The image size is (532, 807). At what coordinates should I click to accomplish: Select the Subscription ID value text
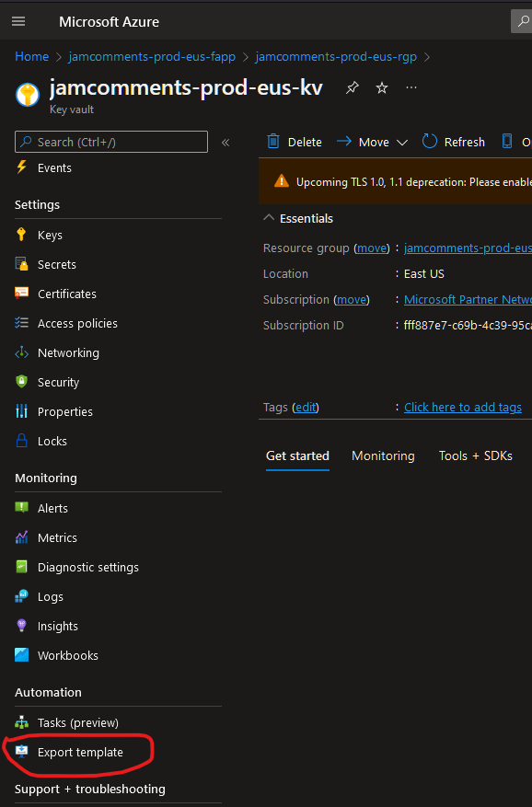click(x=468, y=325)
